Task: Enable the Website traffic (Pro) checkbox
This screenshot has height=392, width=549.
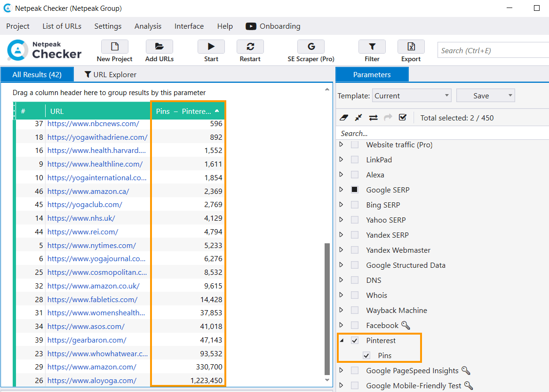Action: pos(355,144)
